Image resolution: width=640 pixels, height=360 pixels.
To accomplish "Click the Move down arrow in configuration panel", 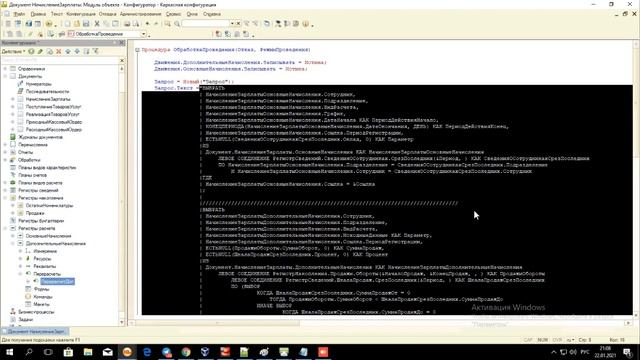I will 77,51.
